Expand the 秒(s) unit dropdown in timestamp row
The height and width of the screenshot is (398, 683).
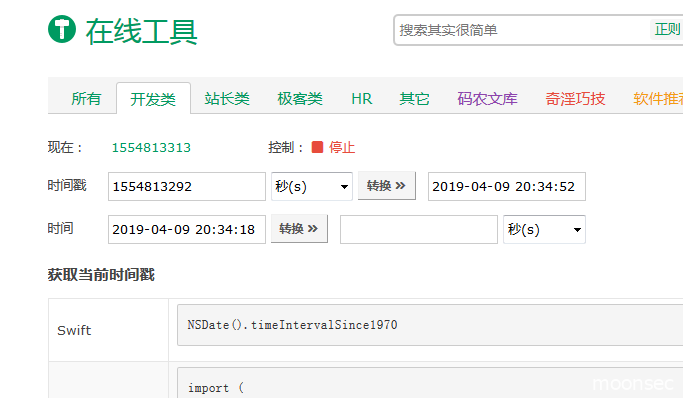click(311, 186)
